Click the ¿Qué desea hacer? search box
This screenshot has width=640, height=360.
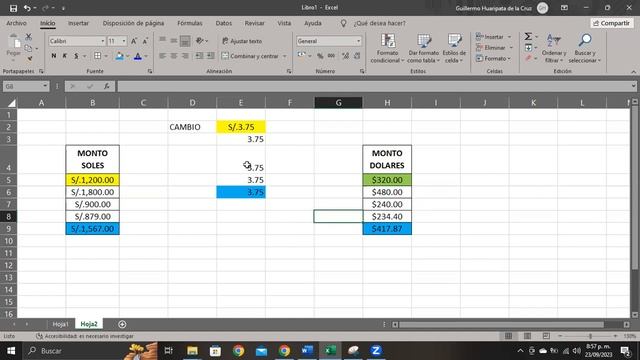pyautogui.click(x=380, y=23)
